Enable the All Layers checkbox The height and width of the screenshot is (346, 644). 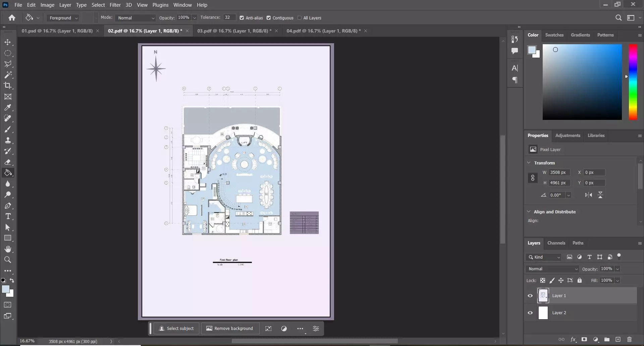click(x=299, y=18)
